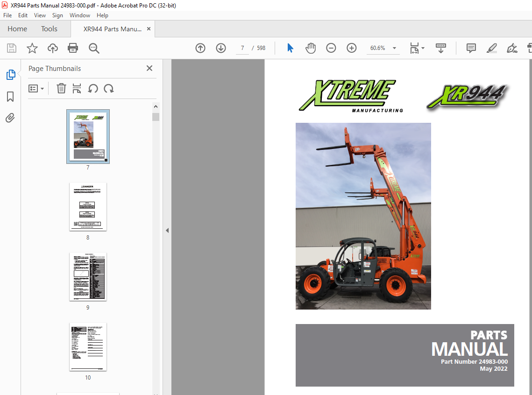This screenshot has height=395, width=532.
Task: Rotate page counterclockwise
Action: pyautogui.click(x=93, y=89)
